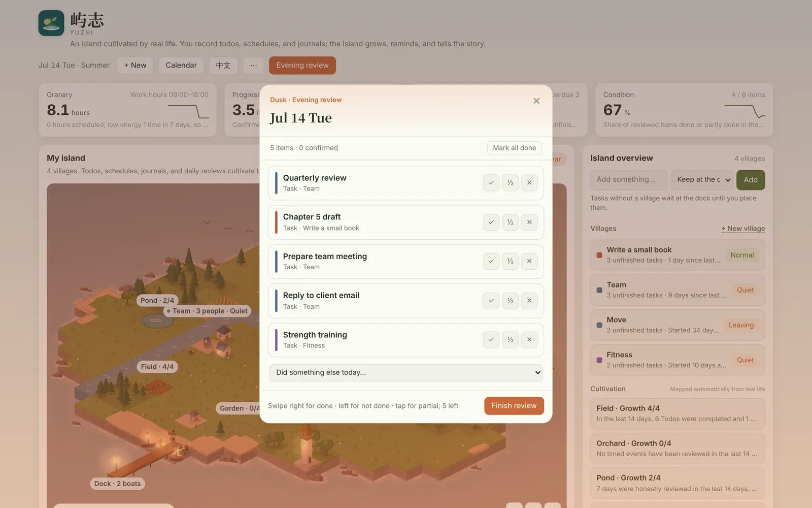Click Finish review button
Screen dimensions: 812x508
[x=514, y=406]
